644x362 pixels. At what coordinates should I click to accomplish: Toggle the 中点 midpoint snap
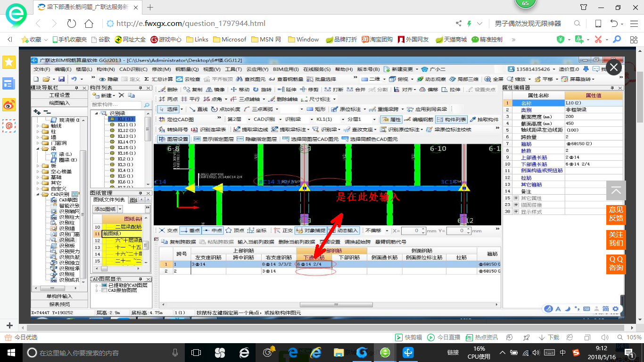pos(213,230)
